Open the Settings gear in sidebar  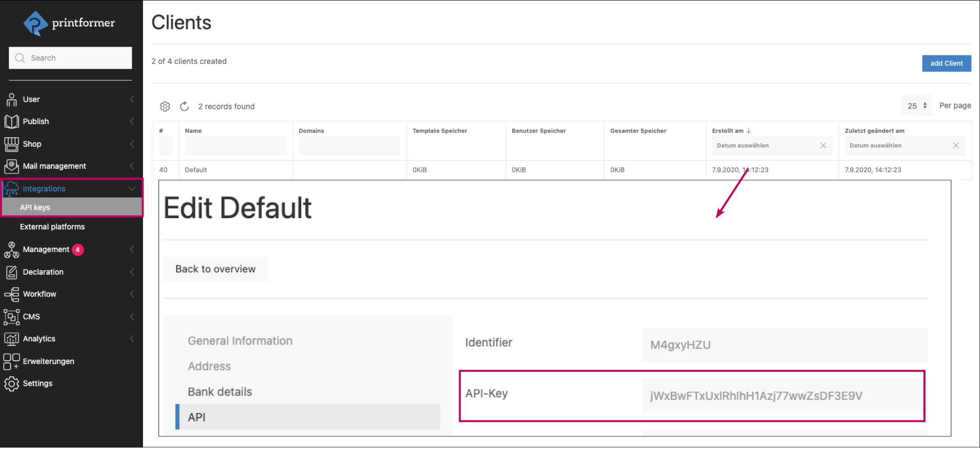click(x=11, y=383)
